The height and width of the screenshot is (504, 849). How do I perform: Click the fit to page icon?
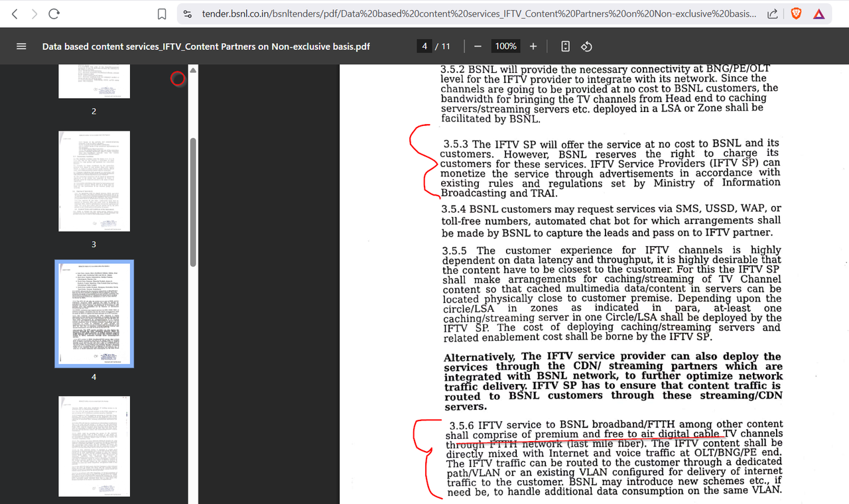click(x=565, y=46)
